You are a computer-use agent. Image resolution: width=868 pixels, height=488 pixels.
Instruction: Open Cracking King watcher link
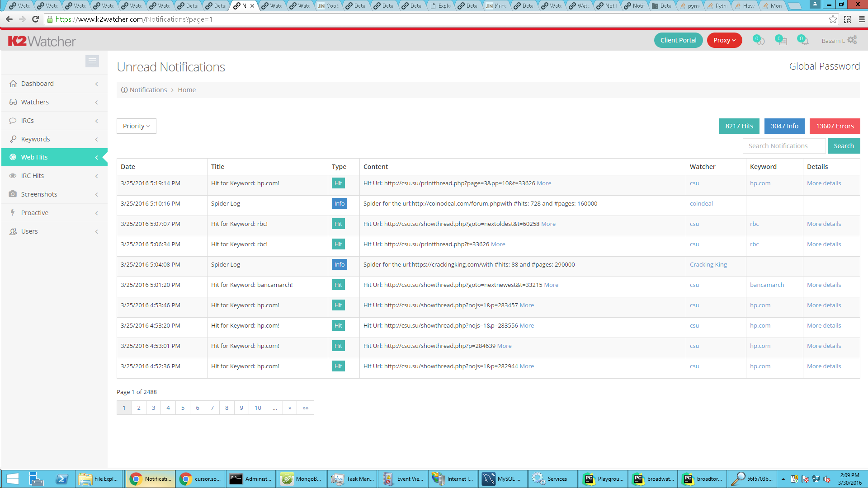click(x=708, y=264)
